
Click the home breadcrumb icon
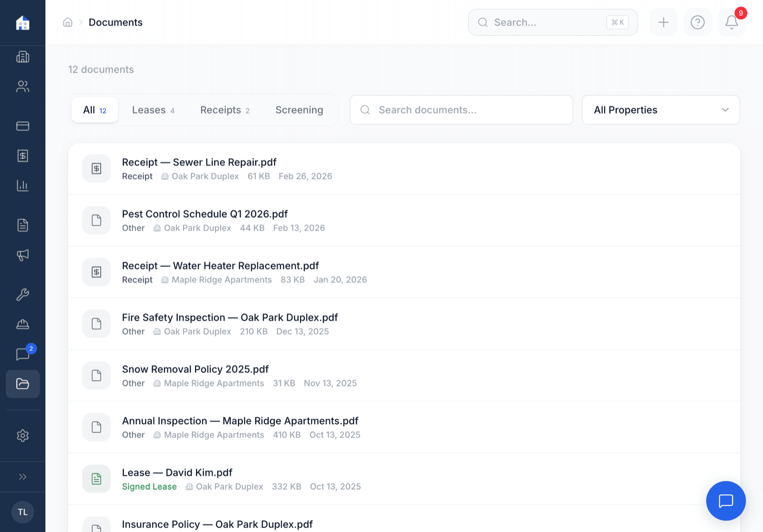click(x=68, y=22)
